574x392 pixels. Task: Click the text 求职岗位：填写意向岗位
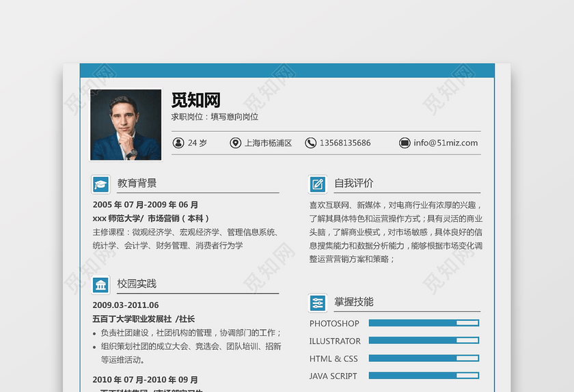point(215,117)
